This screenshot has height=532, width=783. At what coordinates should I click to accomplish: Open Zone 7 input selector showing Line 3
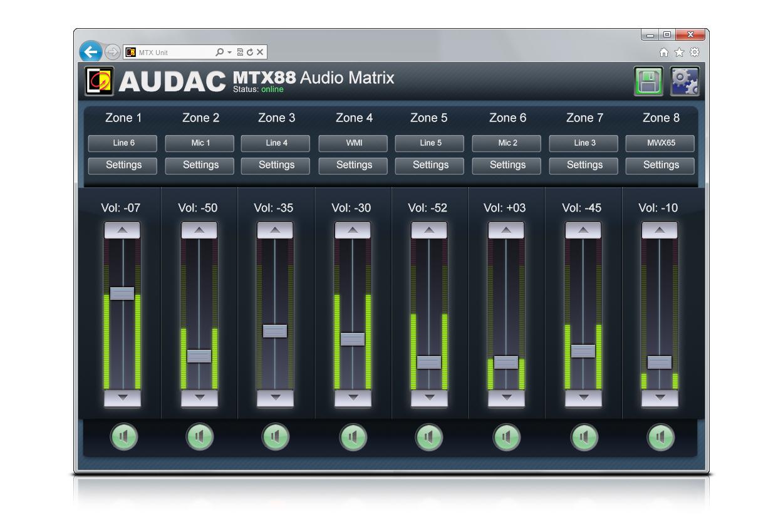[584, 143]
